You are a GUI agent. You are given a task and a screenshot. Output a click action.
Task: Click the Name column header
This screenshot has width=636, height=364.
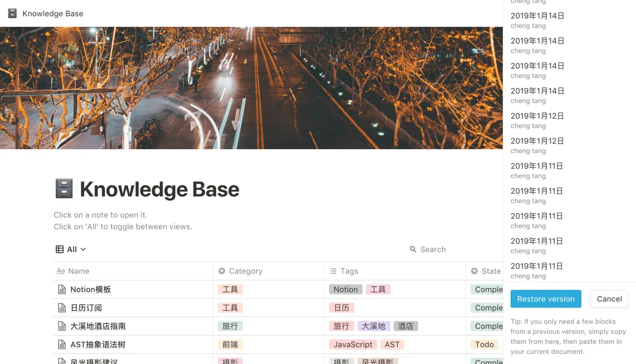point(79,271)
